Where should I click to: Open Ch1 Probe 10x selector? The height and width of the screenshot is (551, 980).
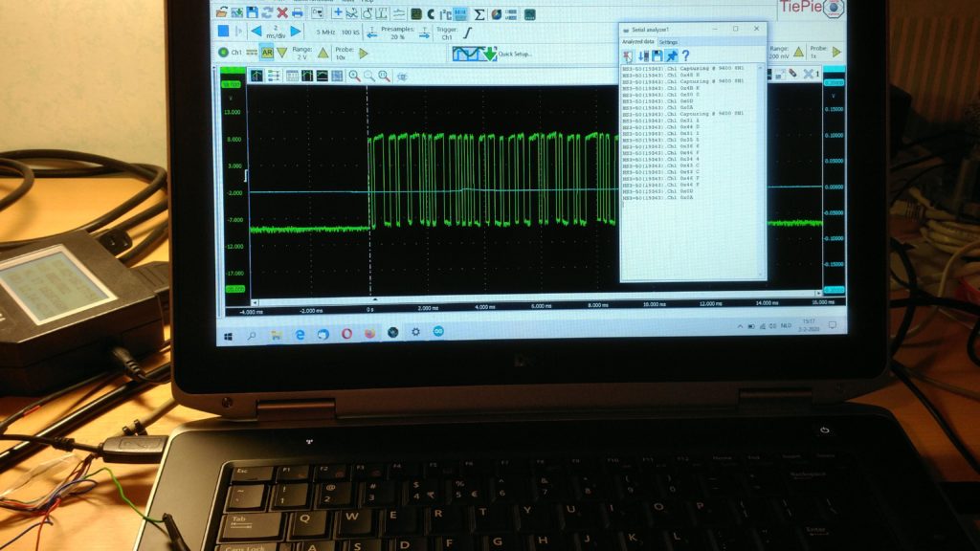[344, 54]
